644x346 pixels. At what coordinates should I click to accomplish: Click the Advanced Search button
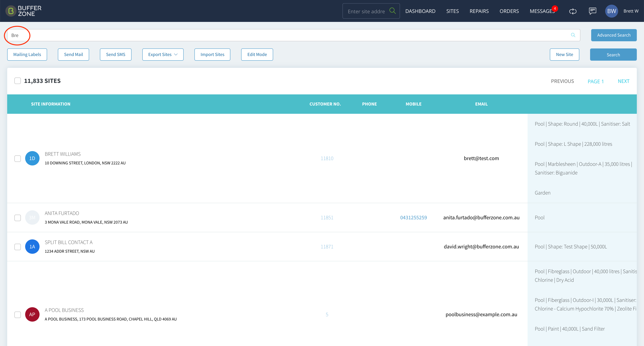click(614, 35)
